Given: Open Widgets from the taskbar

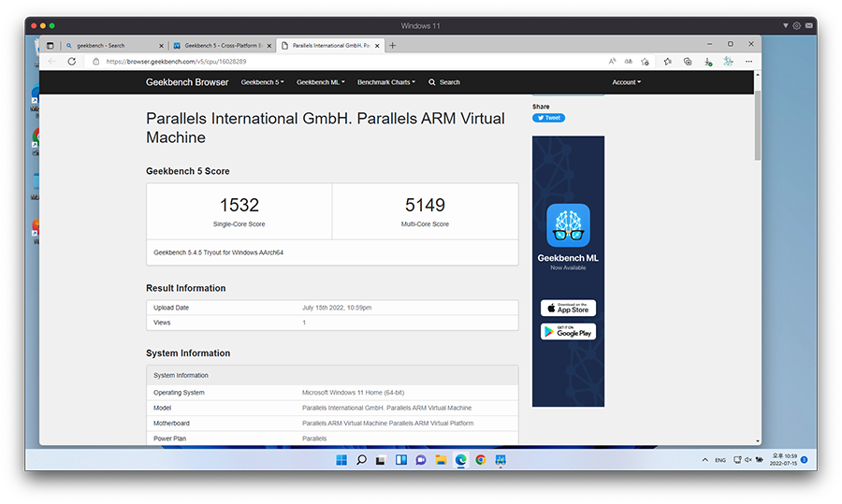Looking at the screenshot, I should point(401,460).
